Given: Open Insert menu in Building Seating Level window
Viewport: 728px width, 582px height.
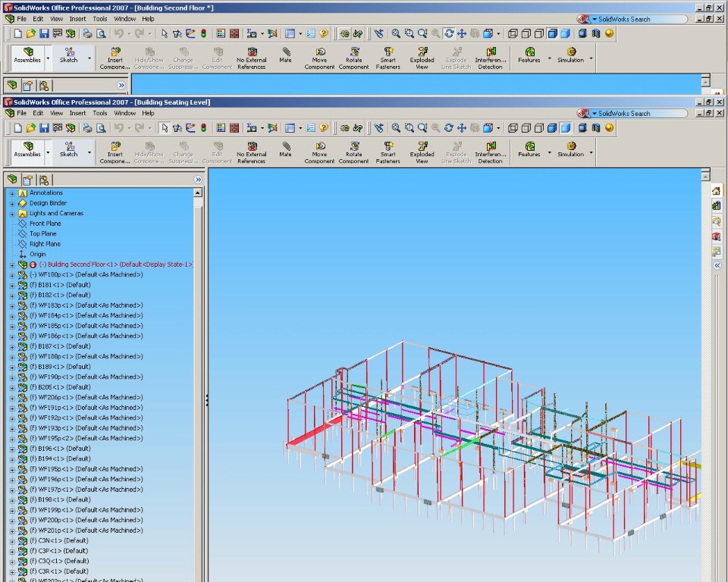Looking at the screenshot, I should [77, 113].
